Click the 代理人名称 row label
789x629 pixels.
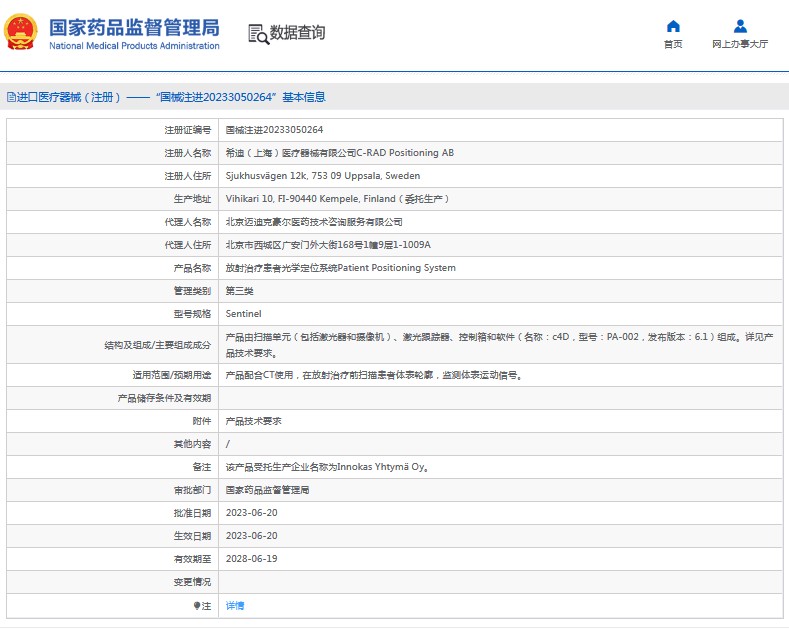[x=188, y=222]
